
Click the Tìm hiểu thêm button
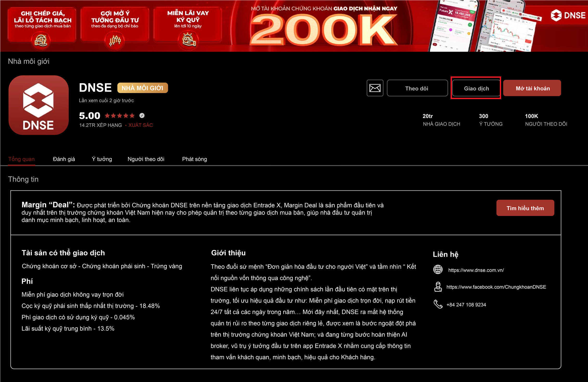(x=525, y=208)
